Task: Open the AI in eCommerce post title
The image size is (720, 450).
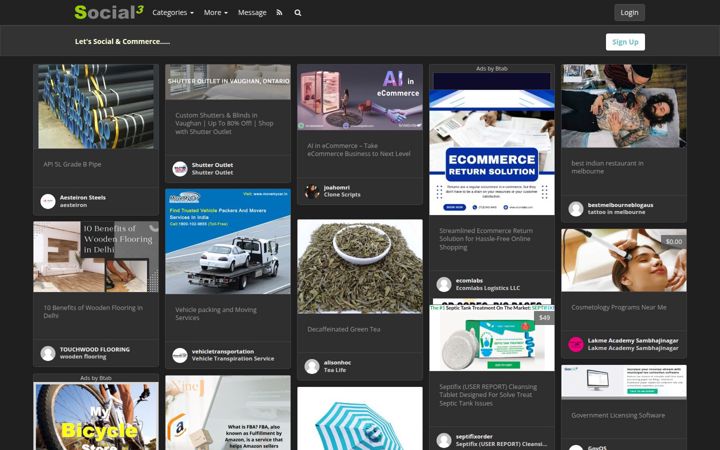Action: click(x=359, y=150)
